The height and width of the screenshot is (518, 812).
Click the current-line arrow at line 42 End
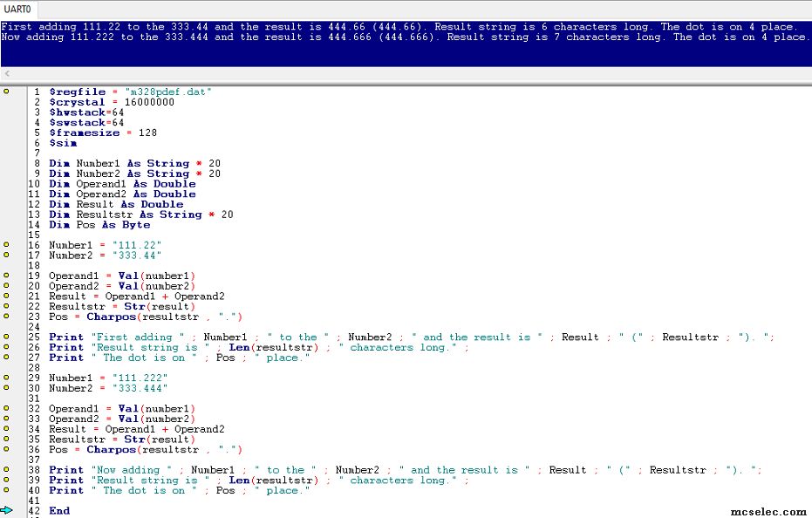7,510
